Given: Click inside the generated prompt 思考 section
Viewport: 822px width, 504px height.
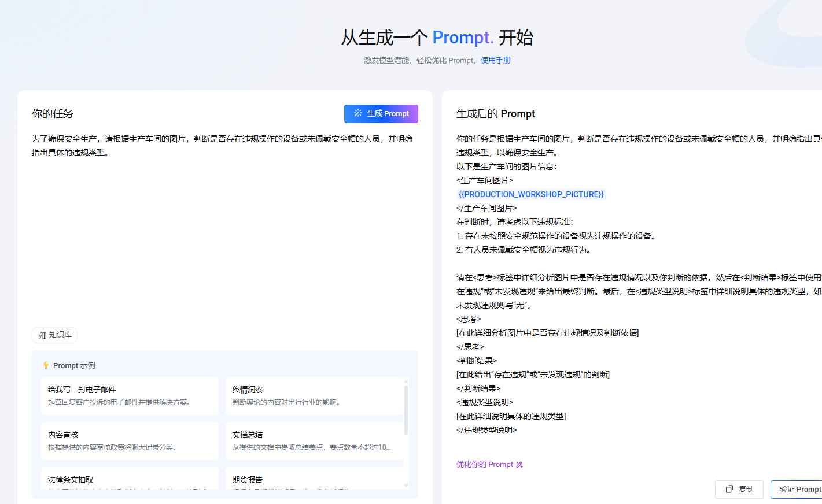Looking at the screenshot, I should click(x=547, y=333).
